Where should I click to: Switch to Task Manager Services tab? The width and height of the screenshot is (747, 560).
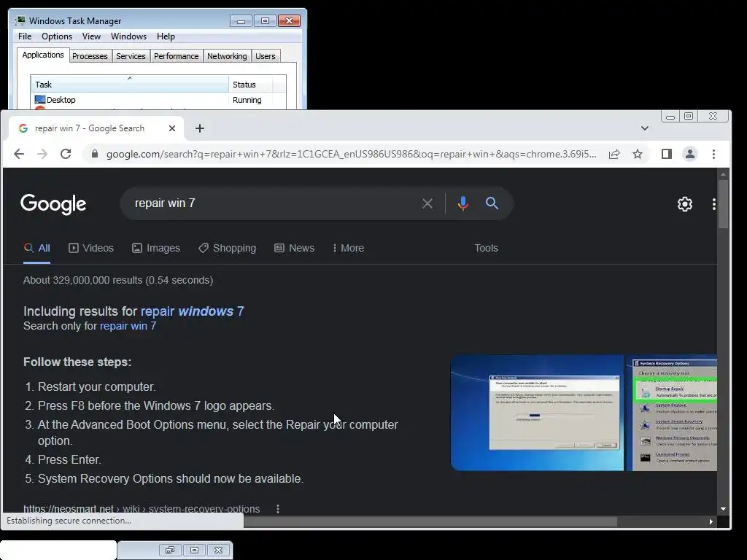(131, 56)
